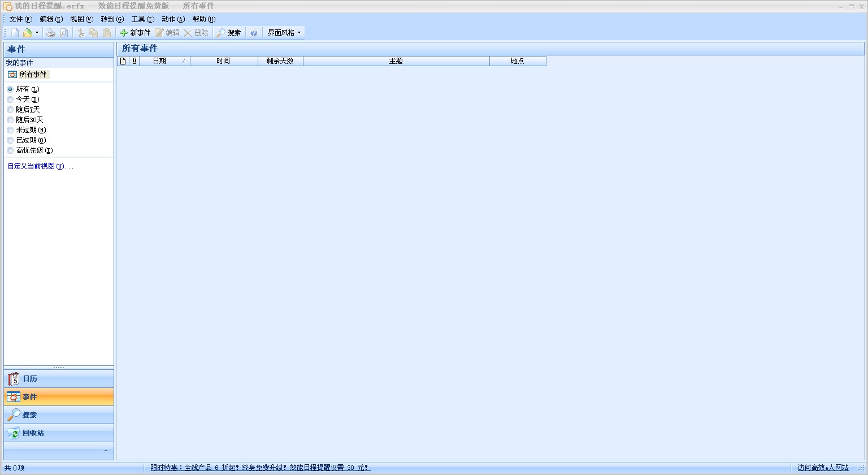The height and width of the screenshot is (475, 868).
Task: Click the 事件 heading of the left pane
Action: (x=16, y=50)
